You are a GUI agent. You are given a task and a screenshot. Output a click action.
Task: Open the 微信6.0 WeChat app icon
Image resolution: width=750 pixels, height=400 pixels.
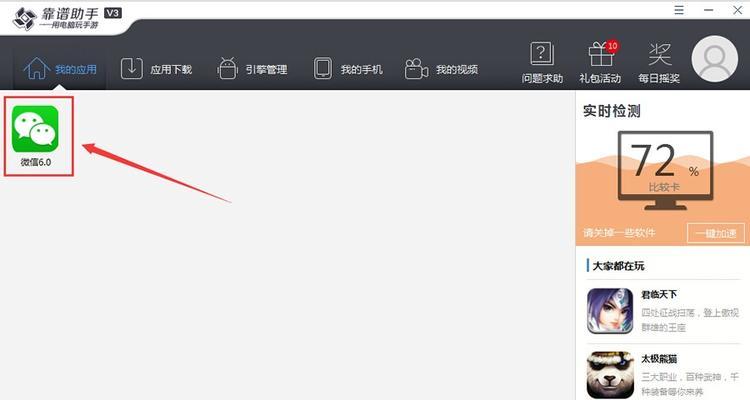click(x=35, y=129)
